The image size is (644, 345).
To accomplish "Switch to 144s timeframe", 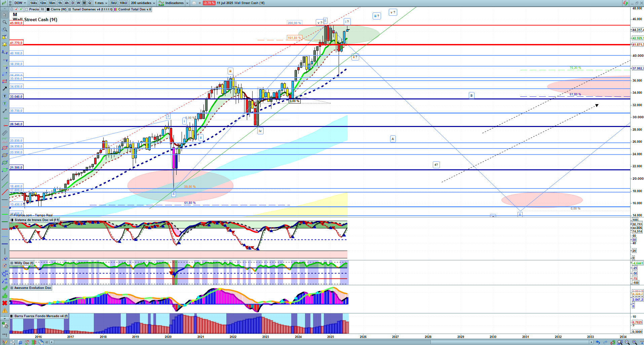I will (33, 3).
